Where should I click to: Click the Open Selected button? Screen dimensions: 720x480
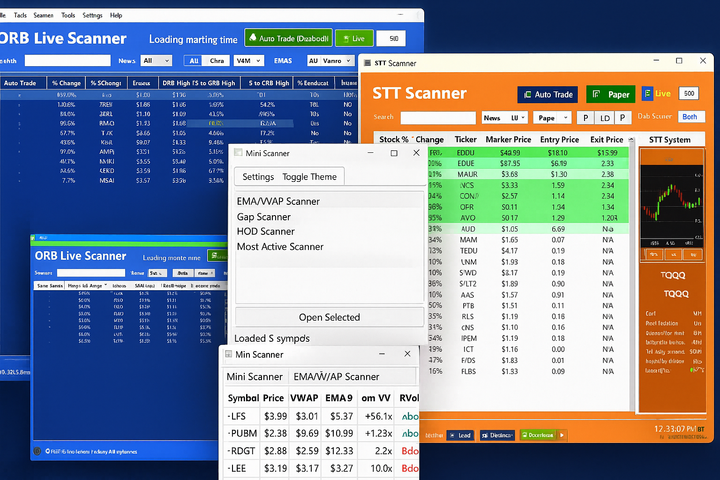(329, 317)
